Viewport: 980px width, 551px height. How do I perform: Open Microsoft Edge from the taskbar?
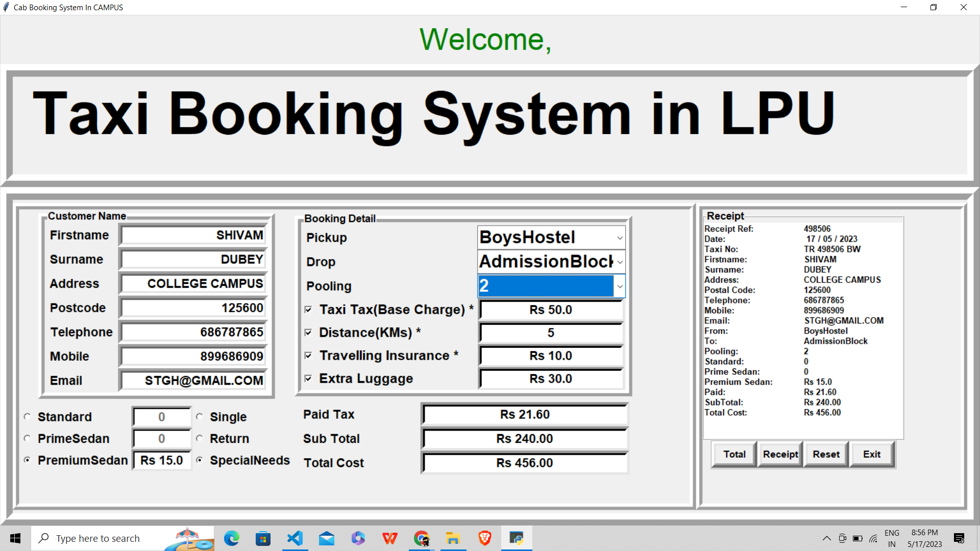coord(231,538)
